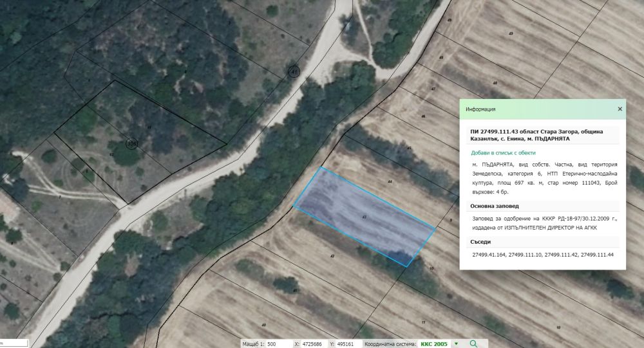The image size is (644, 348).
Task: Click the circled 306 marker in the forest
Action: coord(132,143)
